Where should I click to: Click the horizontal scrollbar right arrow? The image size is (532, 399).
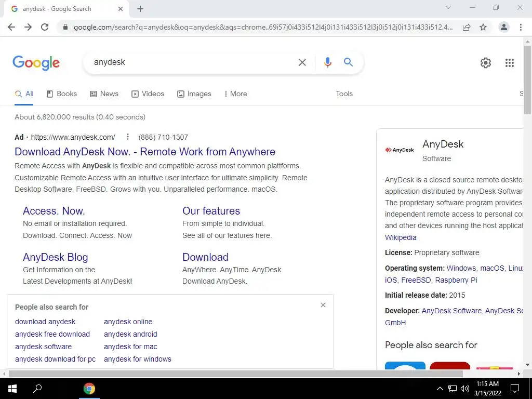pos(519,374)
